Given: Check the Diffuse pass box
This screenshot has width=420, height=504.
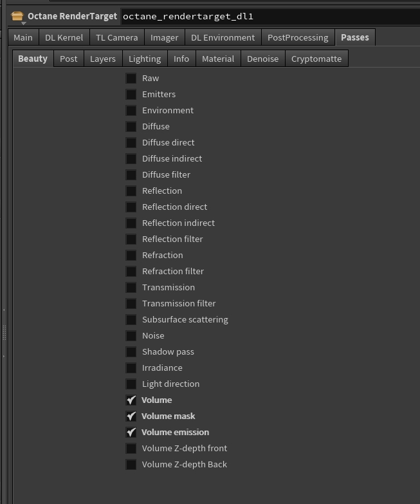Looking at the screenshot, I should click(x=131, y=127).
